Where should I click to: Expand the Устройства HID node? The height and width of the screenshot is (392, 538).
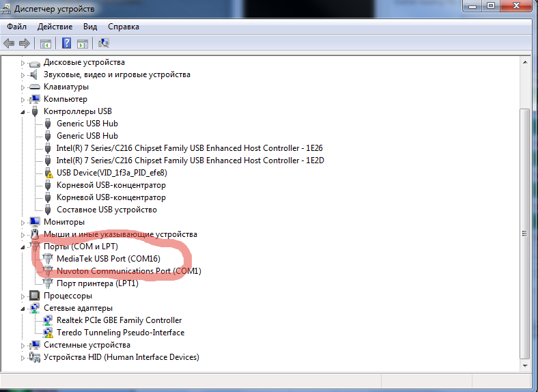click(23, 358)
